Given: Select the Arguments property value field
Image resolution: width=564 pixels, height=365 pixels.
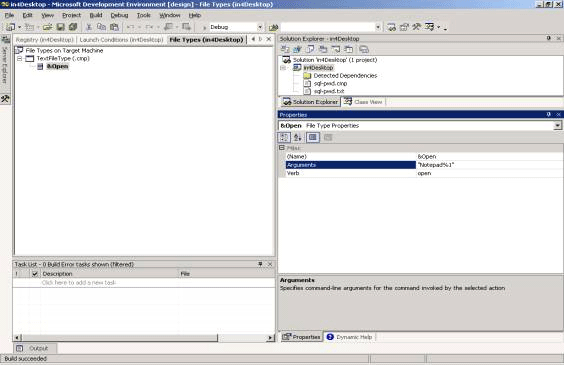Looking at the screenshot, I should [x=489, y=165].
